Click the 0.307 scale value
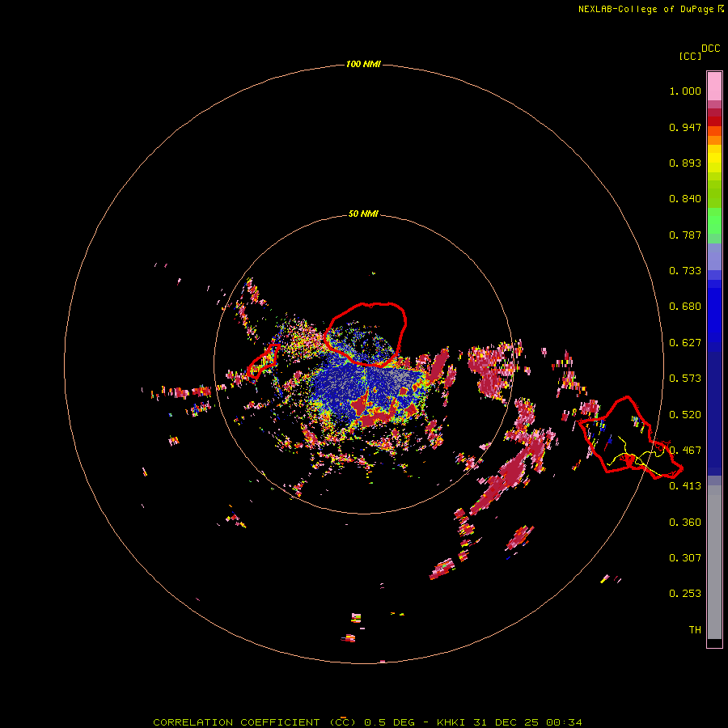728x728 pixels. [x=685, y=557]
